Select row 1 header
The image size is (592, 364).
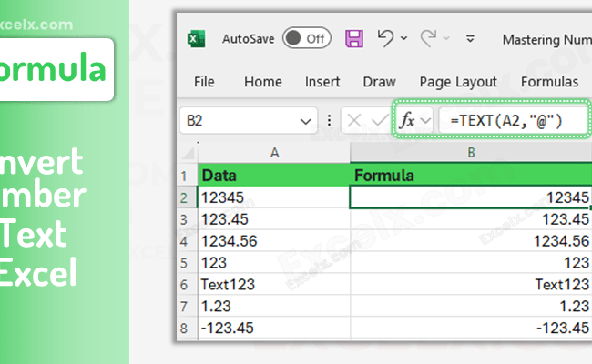pyautogui.click(x=188, y=176)
